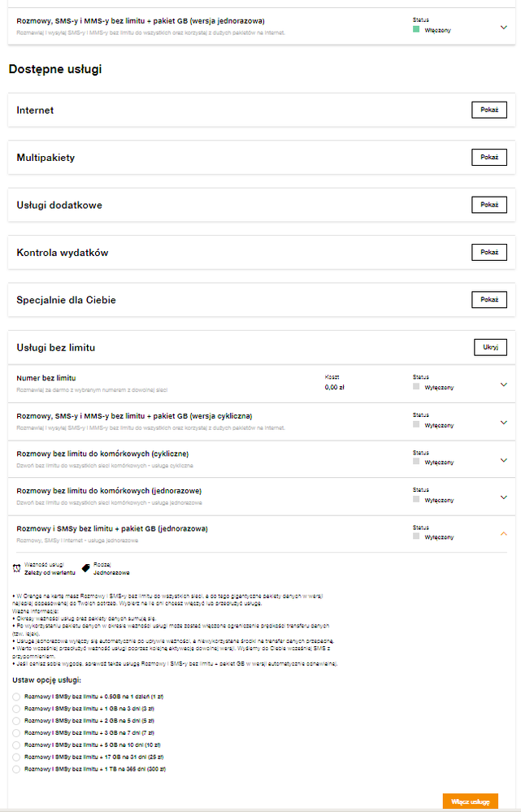The image size is (521, 812).
Task: Show the Kontrola wydatków section
Action: coord(488,253)
